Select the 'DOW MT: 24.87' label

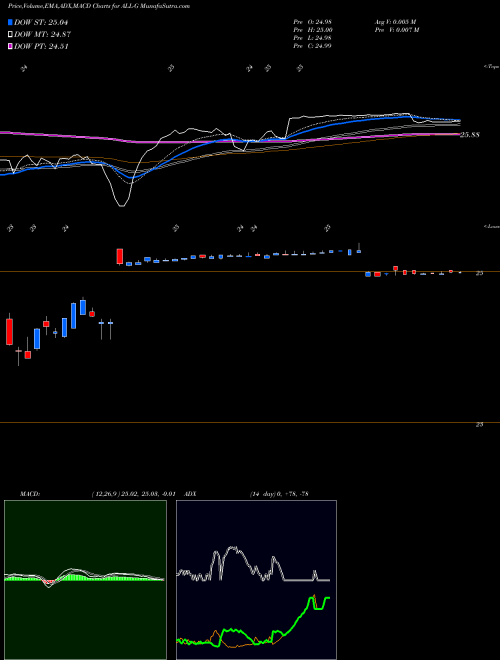tap(42, 35)
